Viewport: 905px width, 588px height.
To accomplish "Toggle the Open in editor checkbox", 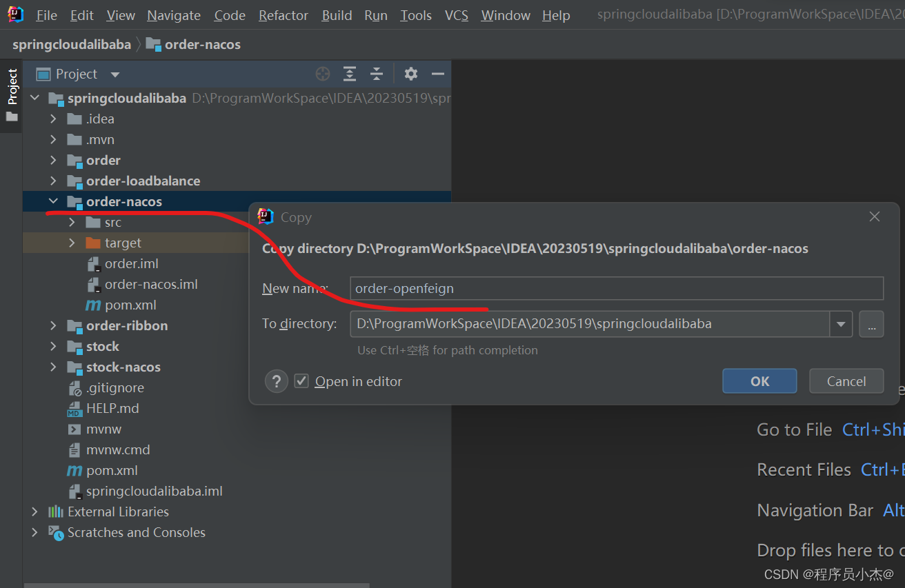I will [301, 381].
